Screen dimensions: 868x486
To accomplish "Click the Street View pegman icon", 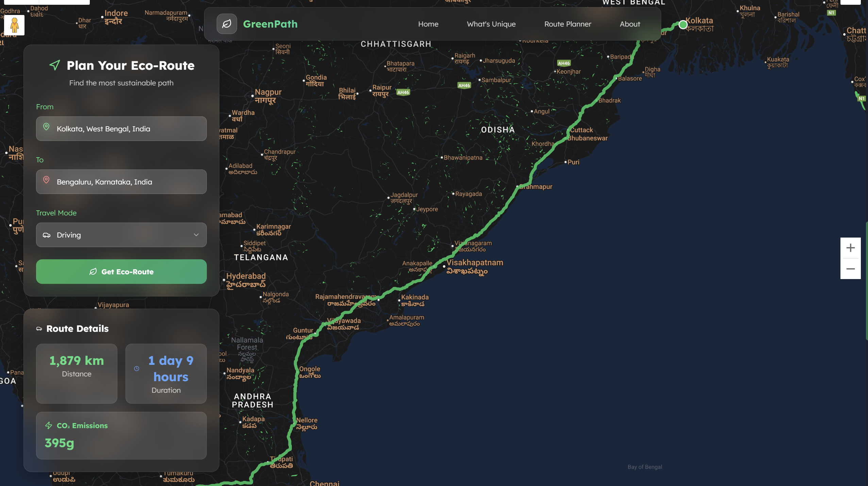I will point(14,25).
